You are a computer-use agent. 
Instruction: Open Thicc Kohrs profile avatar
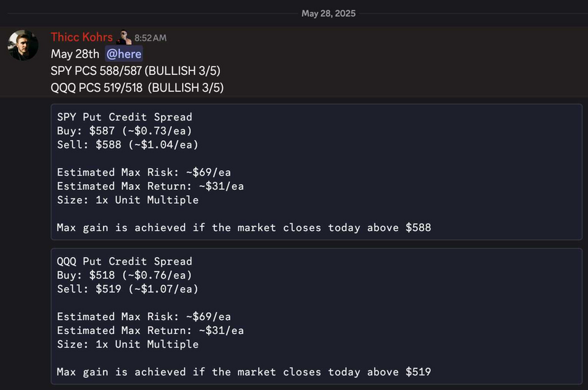(x=23, y=46)
